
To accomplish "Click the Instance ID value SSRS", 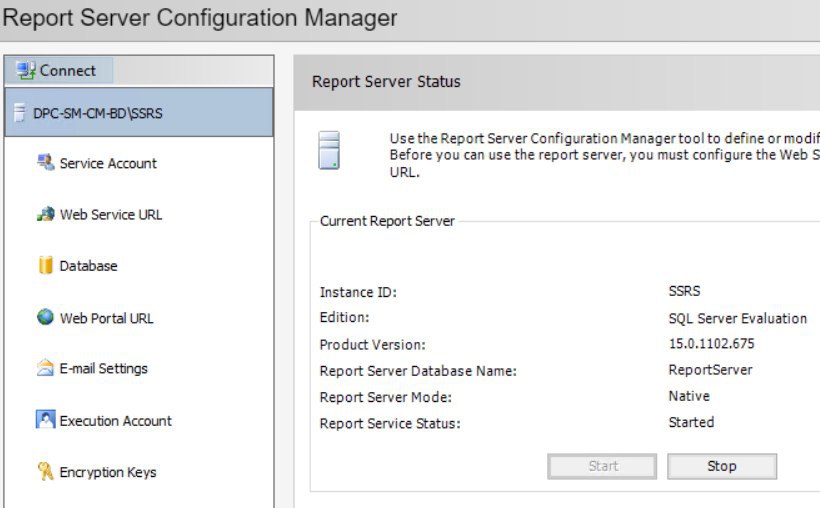I will [x=684, y=291].
